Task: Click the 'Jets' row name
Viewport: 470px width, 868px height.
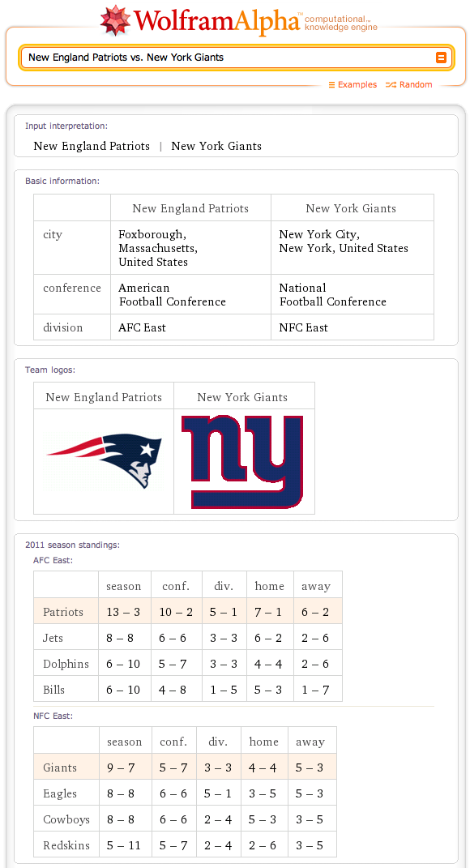Action: tap(53, 638)
